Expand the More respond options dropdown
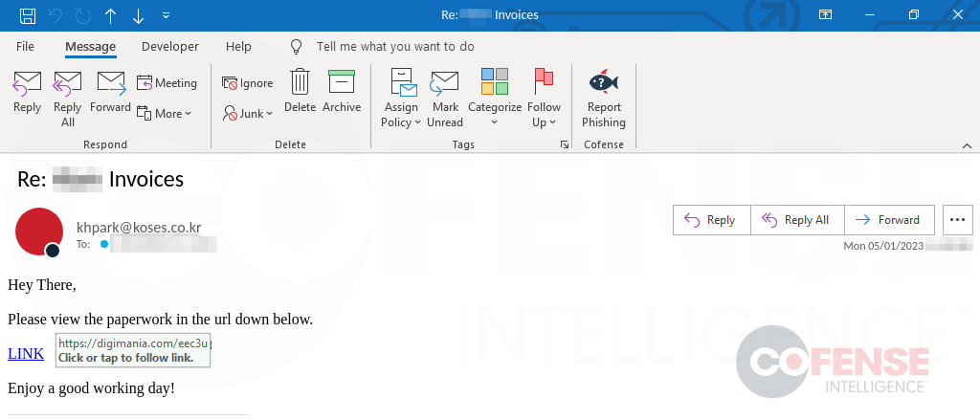 point(165,114)
